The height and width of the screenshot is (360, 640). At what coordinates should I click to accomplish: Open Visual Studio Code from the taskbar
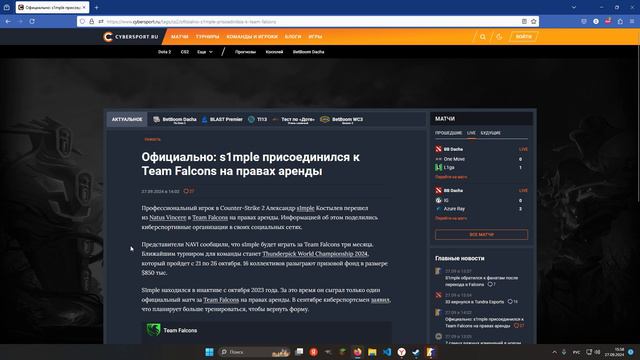click(387, 352)
